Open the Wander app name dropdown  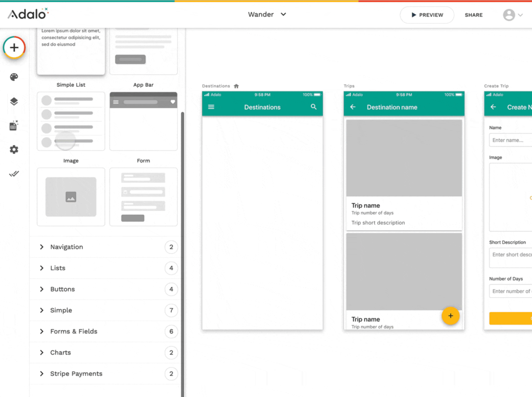point(267,15)
